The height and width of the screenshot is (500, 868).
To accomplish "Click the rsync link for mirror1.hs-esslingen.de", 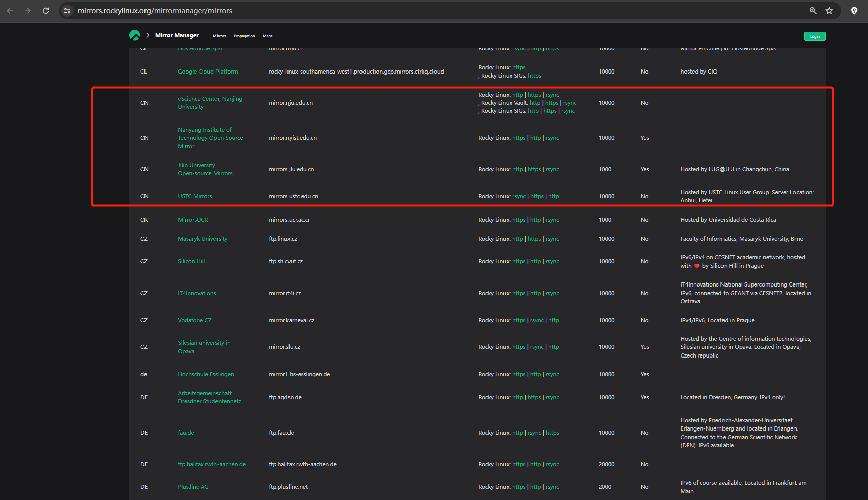I will coord(552,374).
